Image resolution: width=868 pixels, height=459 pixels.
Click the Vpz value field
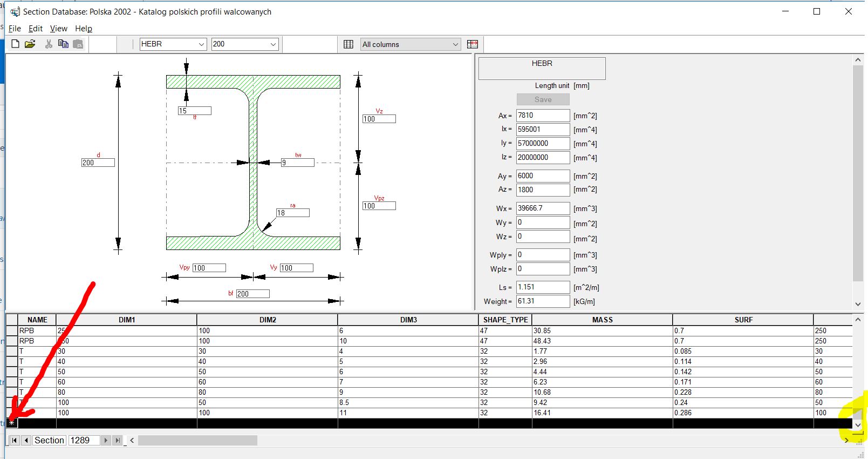coord(379,206)
